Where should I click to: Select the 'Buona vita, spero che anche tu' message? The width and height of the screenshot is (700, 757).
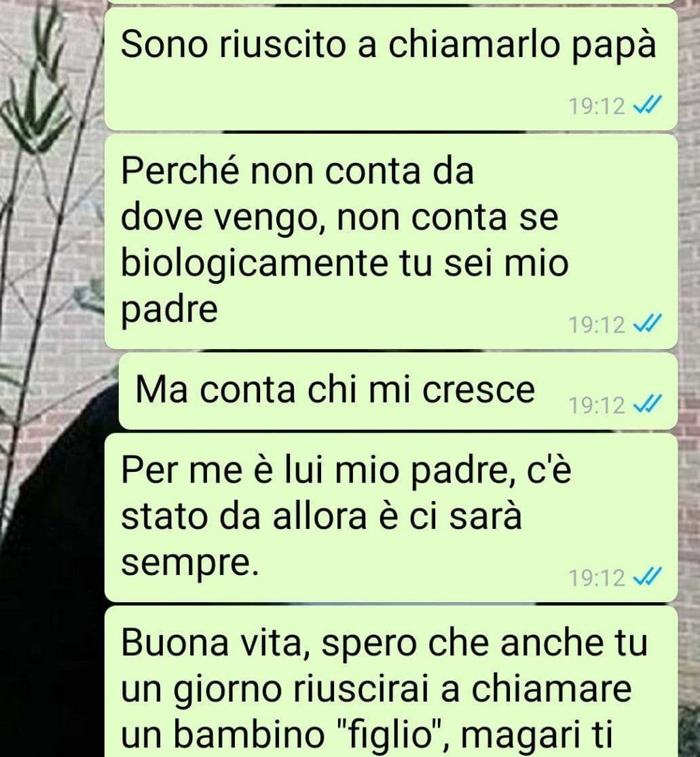pyautogui.click(x=391, y=682)
